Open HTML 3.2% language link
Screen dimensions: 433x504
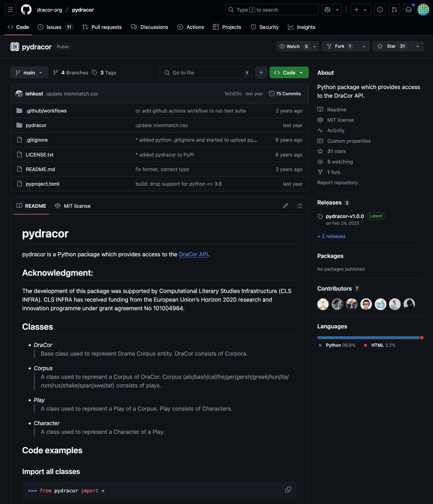(x=380, y=345)
